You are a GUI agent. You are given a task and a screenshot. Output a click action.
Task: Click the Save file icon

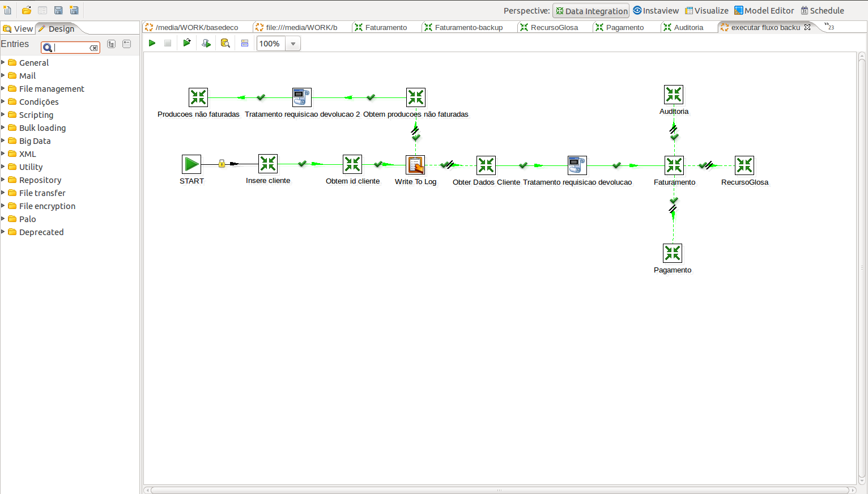pyautogui.click(x=58, y=10)
